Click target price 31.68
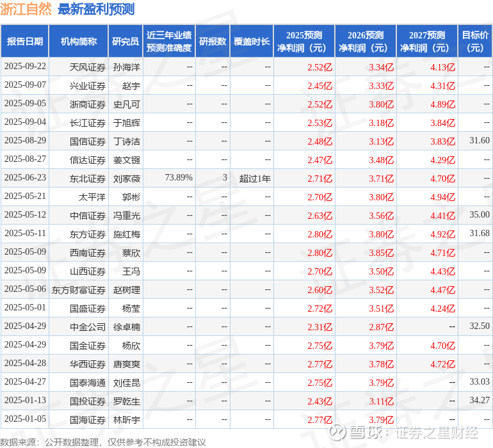493x448 pixels. point(480,233)
